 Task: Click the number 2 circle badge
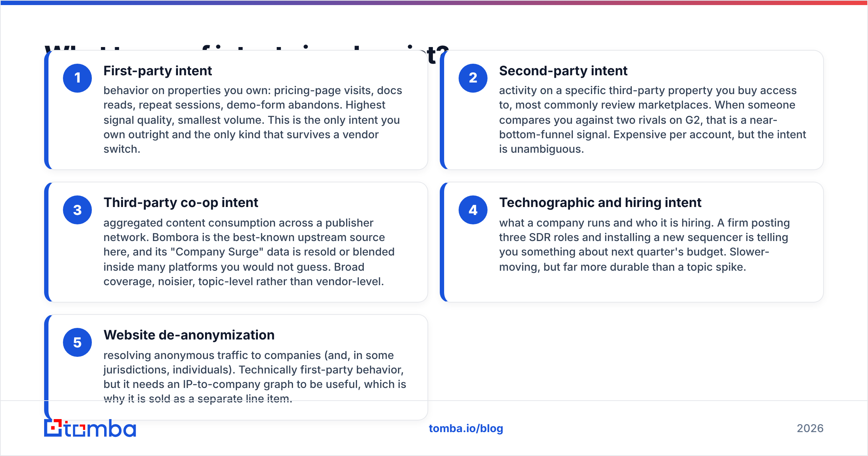point(473,78)
